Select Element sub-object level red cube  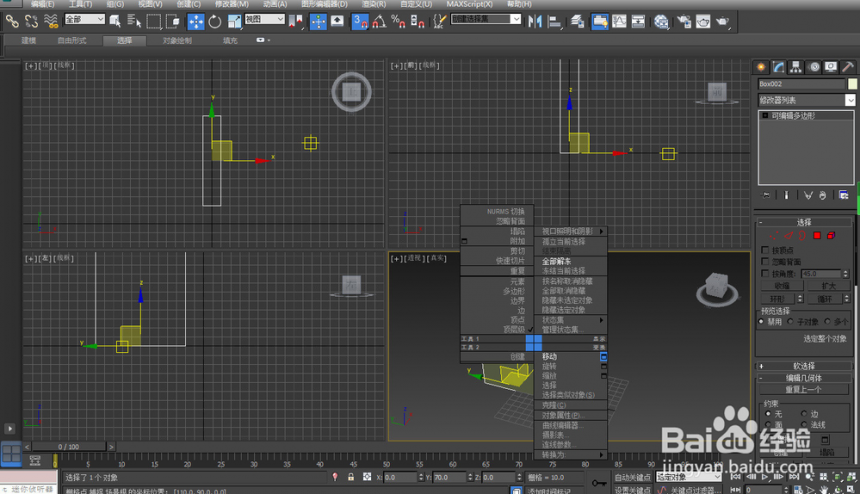831,236
